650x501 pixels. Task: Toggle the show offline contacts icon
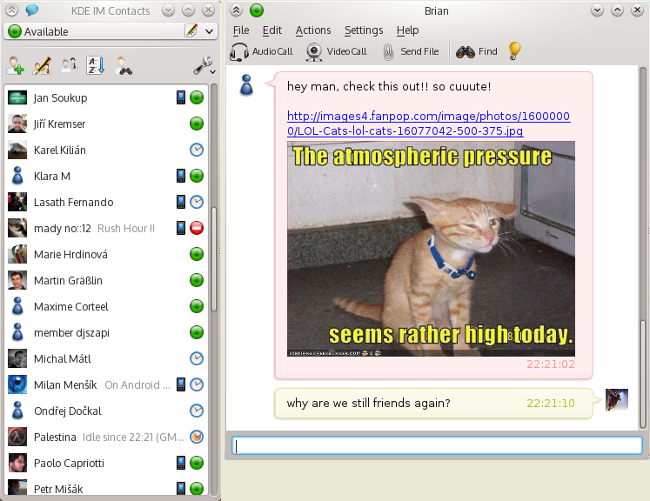tap(69, 66)
